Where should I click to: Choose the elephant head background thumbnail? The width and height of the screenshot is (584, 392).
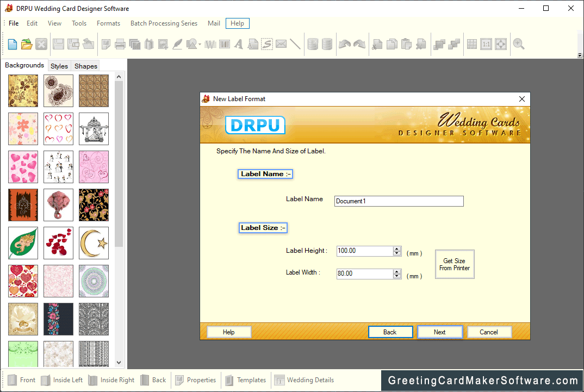59,205
